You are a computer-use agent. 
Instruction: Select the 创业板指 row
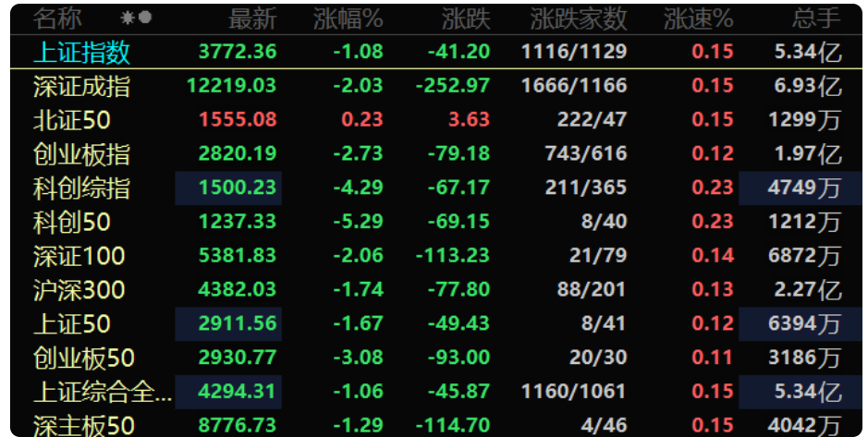[x=436, y=153]
